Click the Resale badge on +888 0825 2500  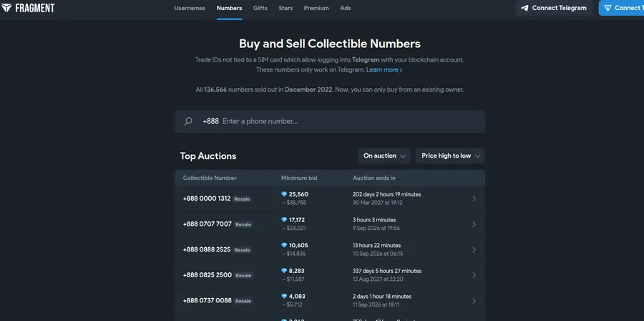coord(243,275)
